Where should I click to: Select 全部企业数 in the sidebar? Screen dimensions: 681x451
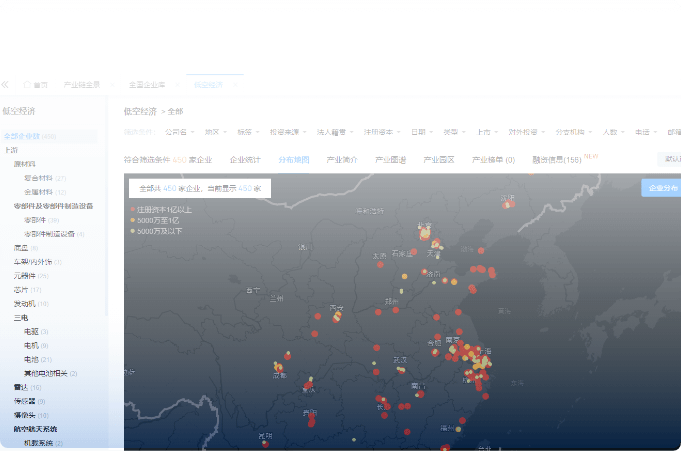pos(30,136)
